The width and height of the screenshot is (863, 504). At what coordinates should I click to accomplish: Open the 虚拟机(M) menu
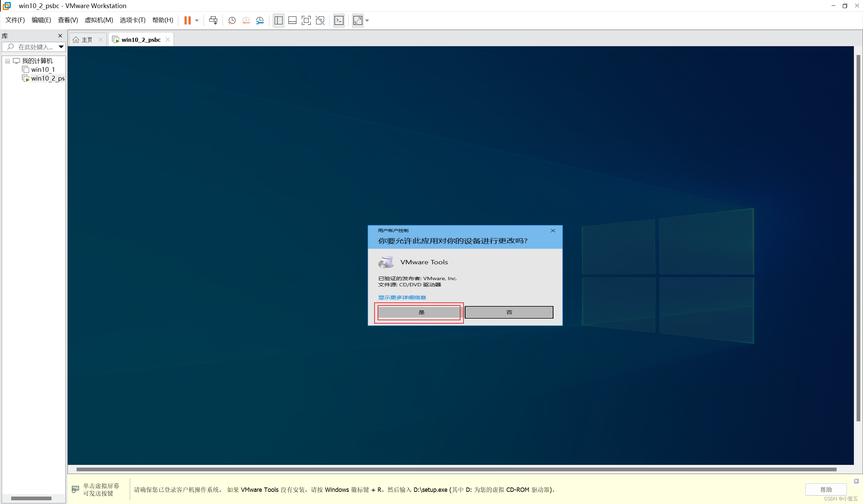pos(99,20)
